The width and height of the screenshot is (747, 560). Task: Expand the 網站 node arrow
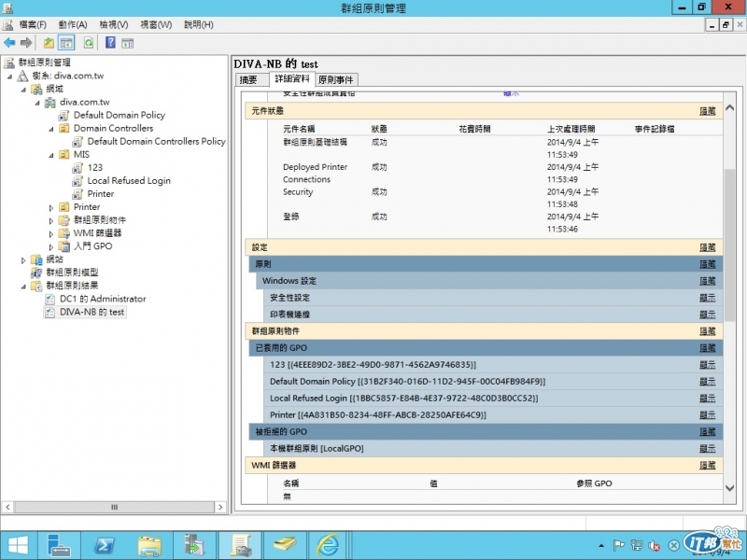23,260
